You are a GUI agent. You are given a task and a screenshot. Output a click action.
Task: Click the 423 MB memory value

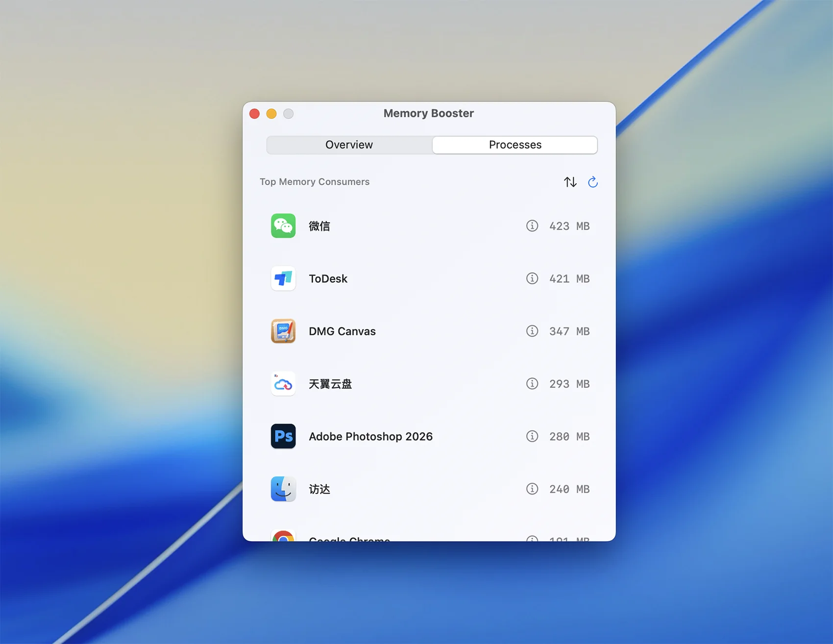569,226
